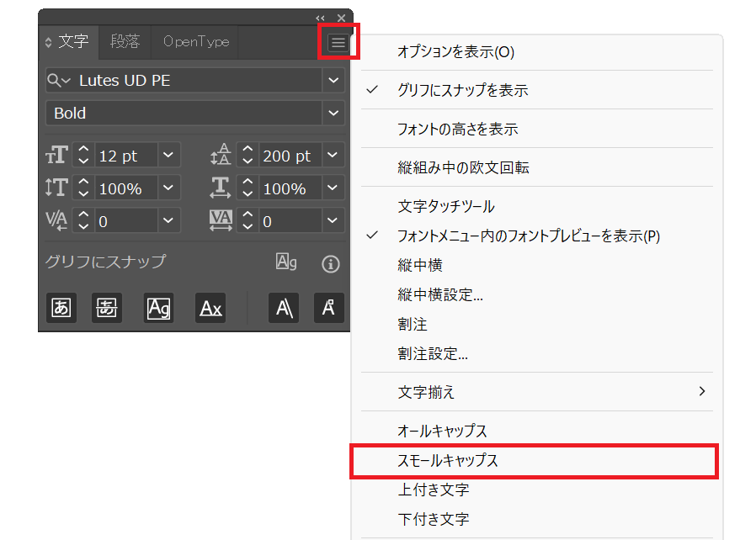The image size is (756, 540).
Task: Open the 12 pt font size dropdown
Action: (x=169, y=156)
